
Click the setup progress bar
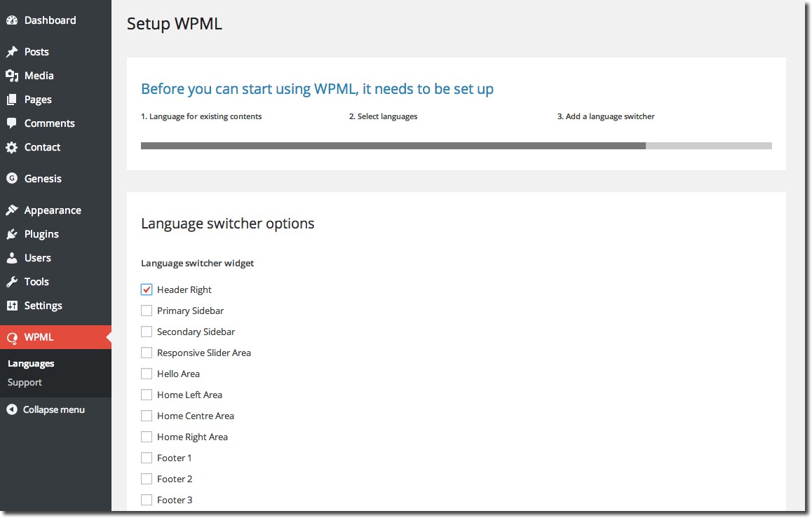pos(456,146)
